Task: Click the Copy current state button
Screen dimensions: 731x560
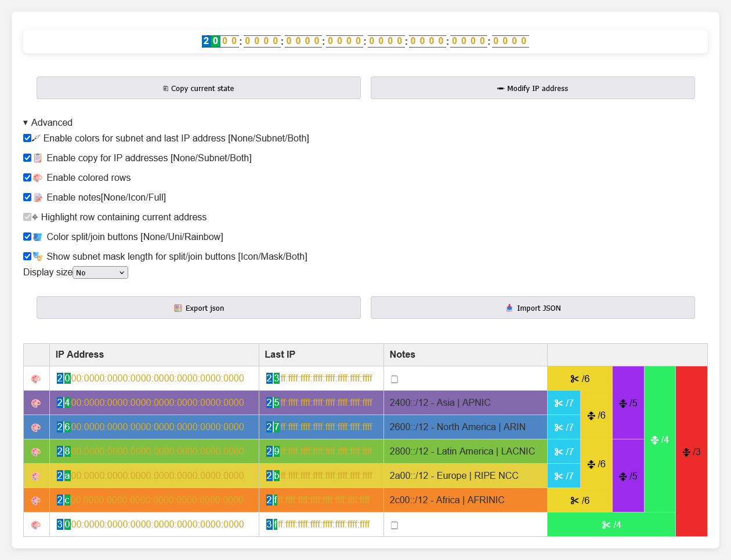Action: coord(198,88)
